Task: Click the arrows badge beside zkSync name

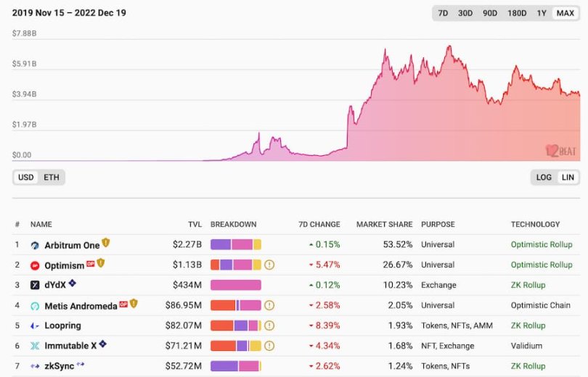Action: click(81, 363)
